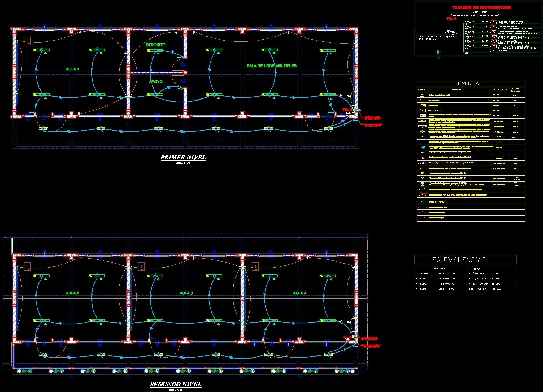Screen dimensions: 543x392
Task: Click the DEPÓSITO room label
Action: click(x=155, y=45)
